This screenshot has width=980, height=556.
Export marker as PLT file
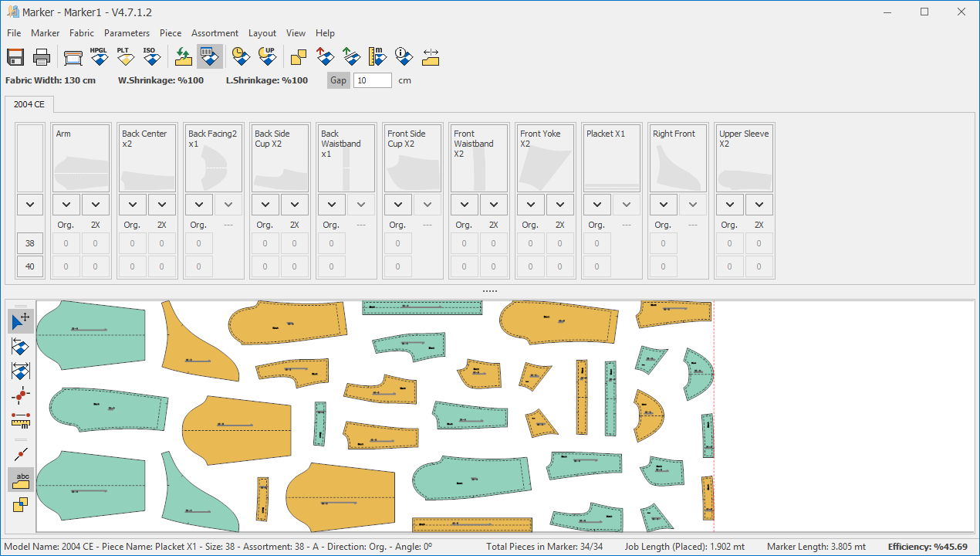coord(123,56)
